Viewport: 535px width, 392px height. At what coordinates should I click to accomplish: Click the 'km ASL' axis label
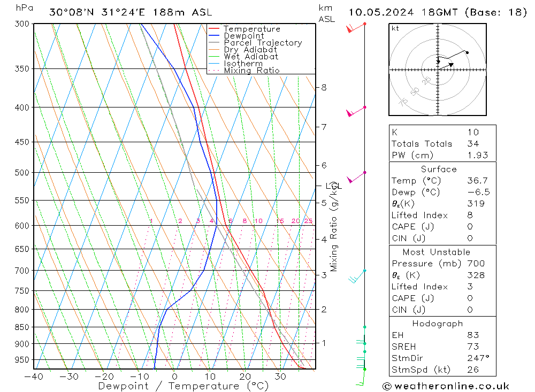326,14
